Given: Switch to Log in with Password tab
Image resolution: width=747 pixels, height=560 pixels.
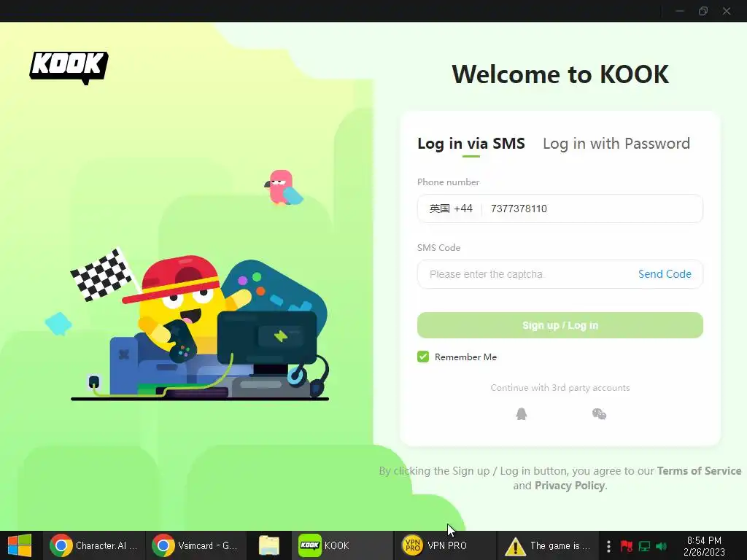Looking at the screenshot, I should 616,144.
